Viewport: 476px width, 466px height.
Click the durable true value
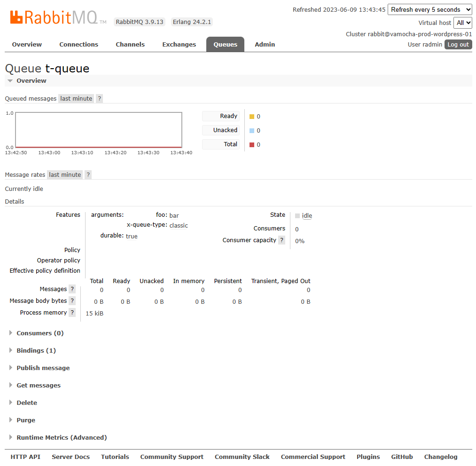132,236
